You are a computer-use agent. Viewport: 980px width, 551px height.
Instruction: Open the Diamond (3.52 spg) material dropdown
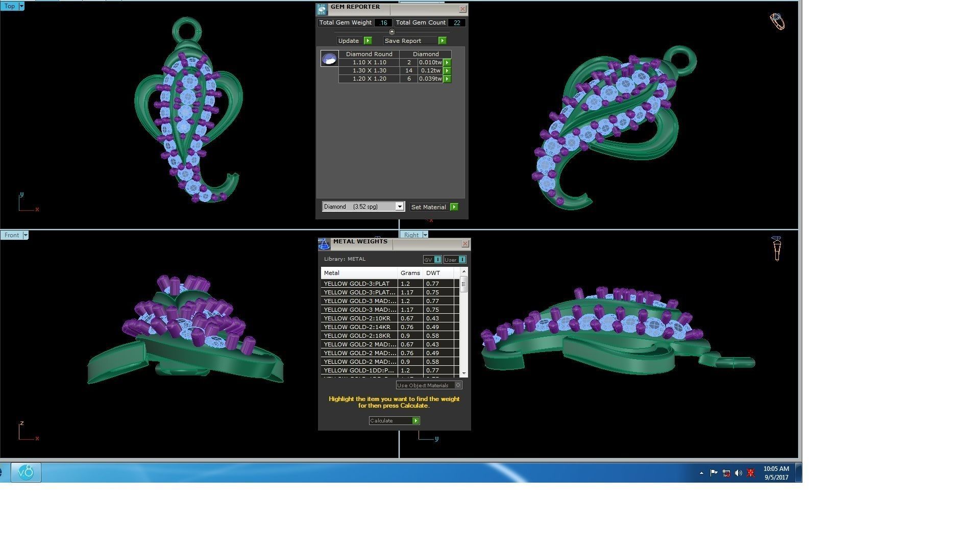pyautogui.click(x=399, y=207)
